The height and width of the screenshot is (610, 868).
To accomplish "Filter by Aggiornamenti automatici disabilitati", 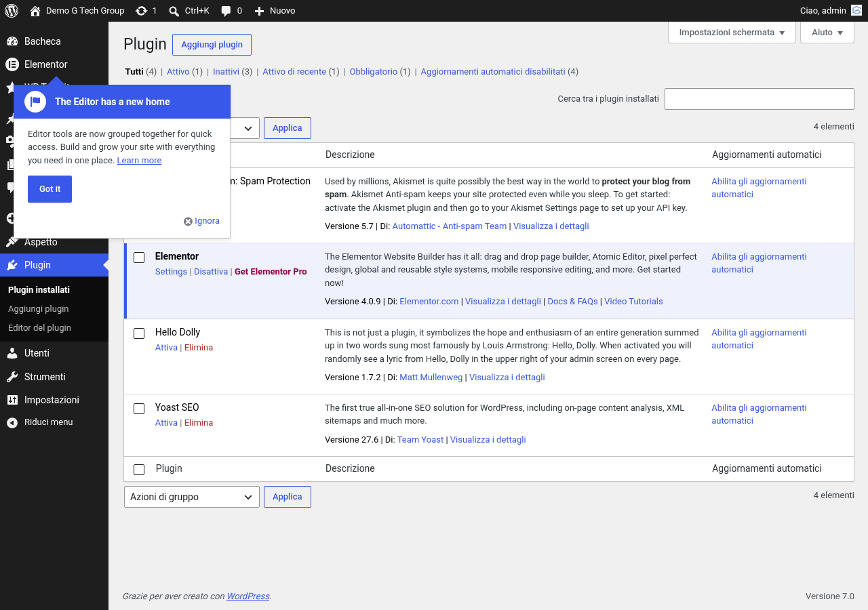I will coord(493,71).
